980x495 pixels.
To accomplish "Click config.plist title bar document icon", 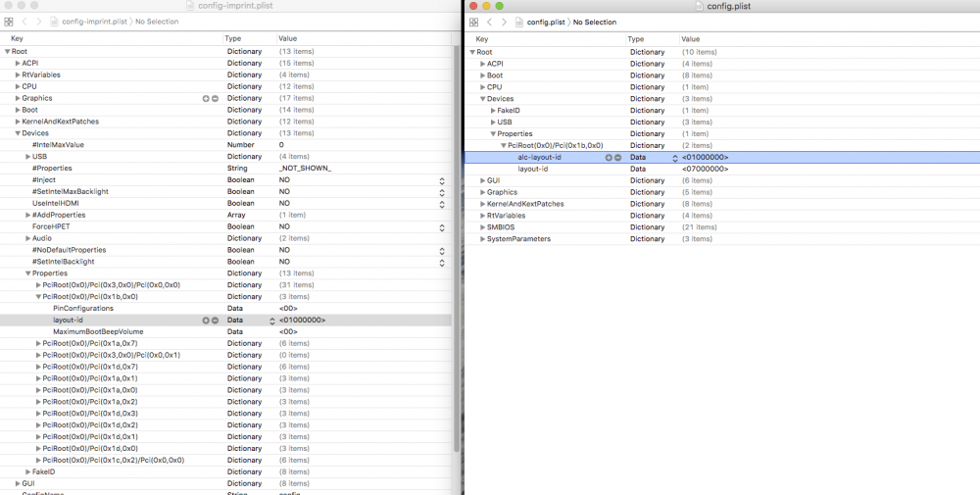I will point(700,6).
